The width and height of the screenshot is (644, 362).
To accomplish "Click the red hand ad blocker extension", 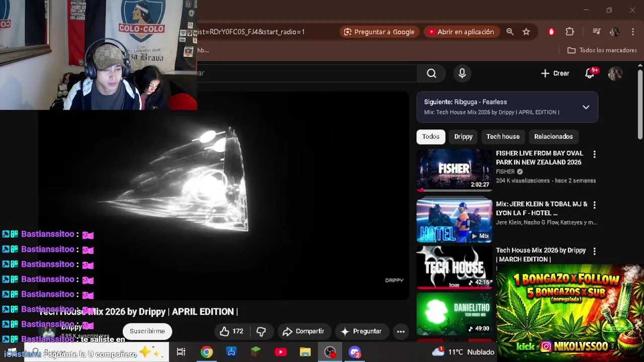I will coord(551,32).
